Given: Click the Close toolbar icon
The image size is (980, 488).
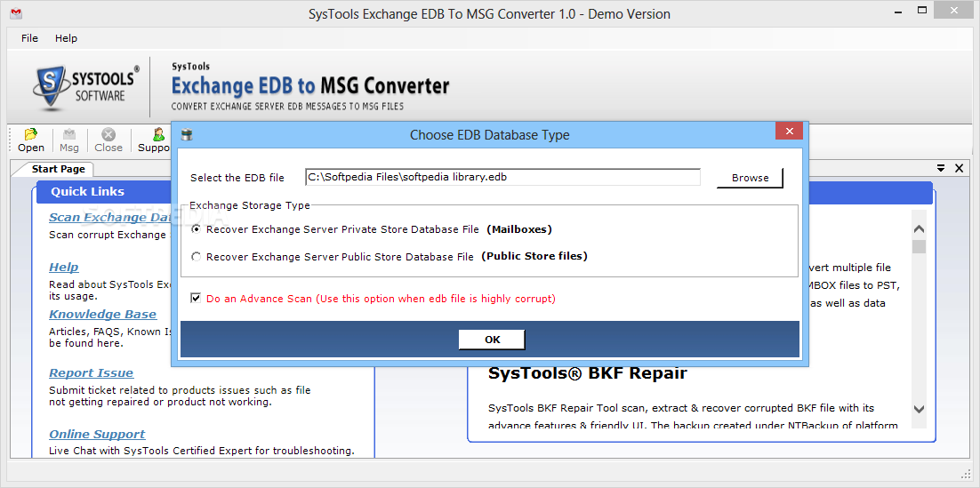Looking at the screenshot, I should (108, 140).
